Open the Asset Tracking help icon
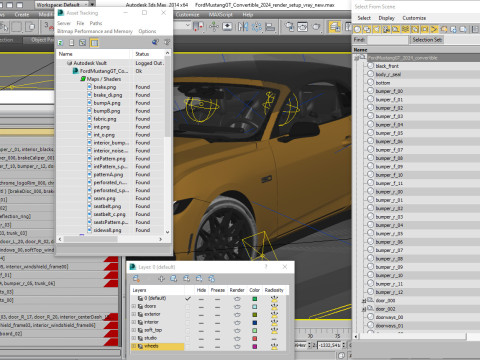The image size is (480, 360). 155,42
